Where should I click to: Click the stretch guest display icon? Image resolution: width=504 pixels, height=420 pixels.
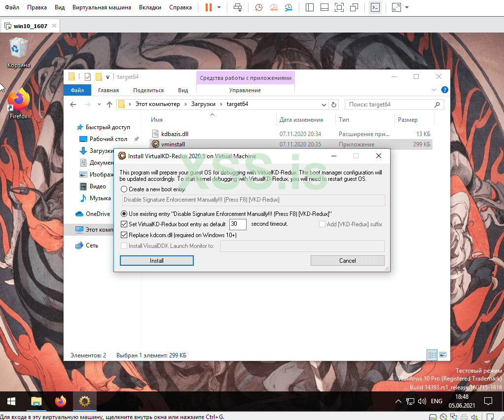(396, 7)
